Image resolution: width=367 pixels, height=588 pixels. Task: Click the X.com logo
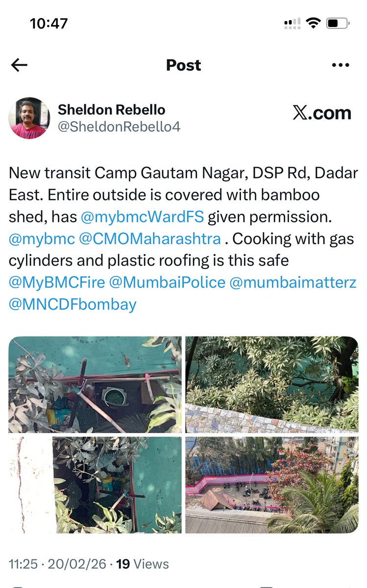(322, 113)
